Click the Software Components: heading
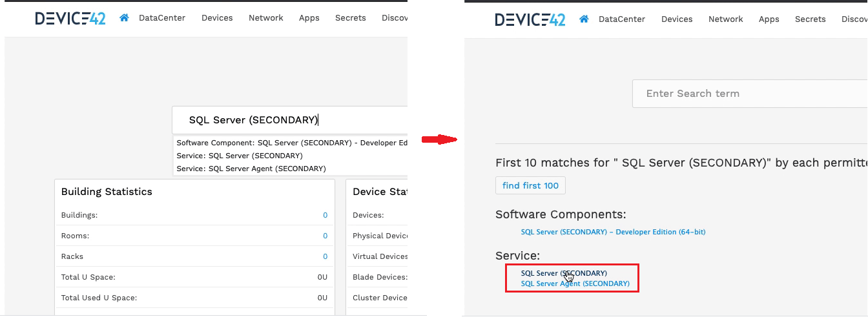Viewport: 868px width, 319px height. tap(561, 214)
